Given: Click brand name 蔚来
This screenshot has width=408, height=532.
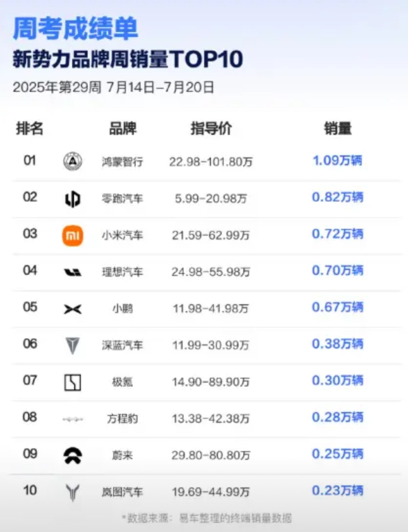Looking at the screenshot, I should (123, 455).
